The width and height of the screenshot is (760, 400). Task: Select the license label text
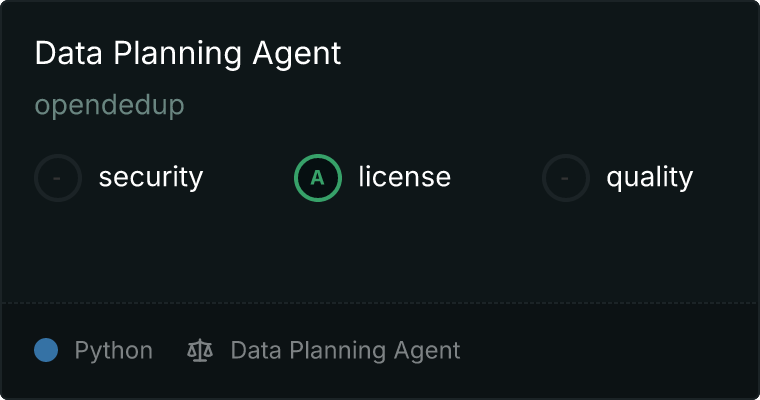[404, 178]
